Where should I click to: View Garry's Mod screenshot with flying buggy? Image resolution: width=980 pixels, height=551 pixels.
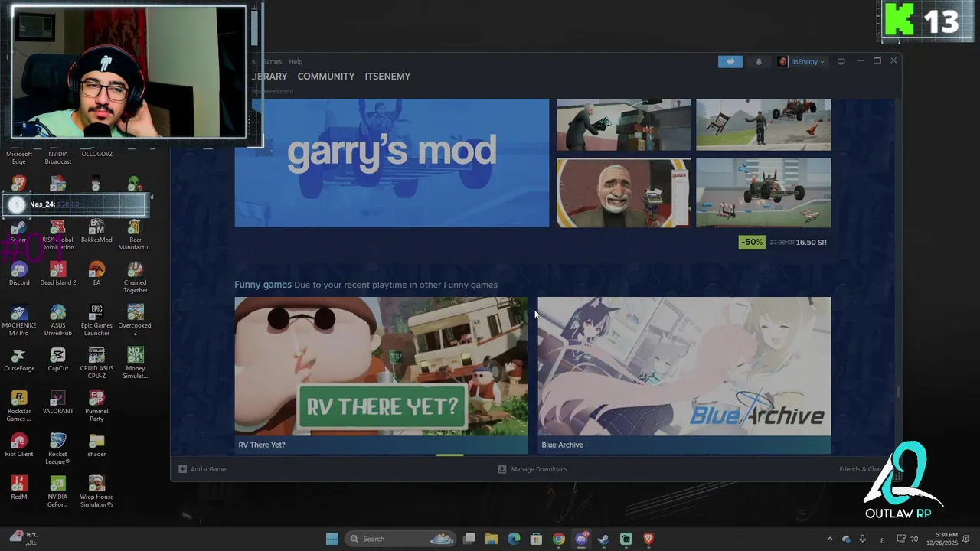[x=763, y=124]
